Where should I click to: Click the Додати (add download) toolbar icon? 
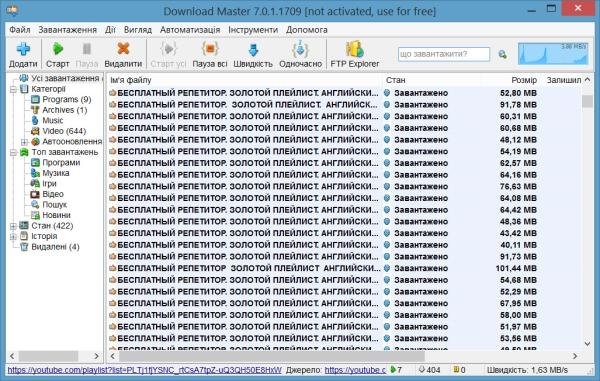[x=23, y=49]
